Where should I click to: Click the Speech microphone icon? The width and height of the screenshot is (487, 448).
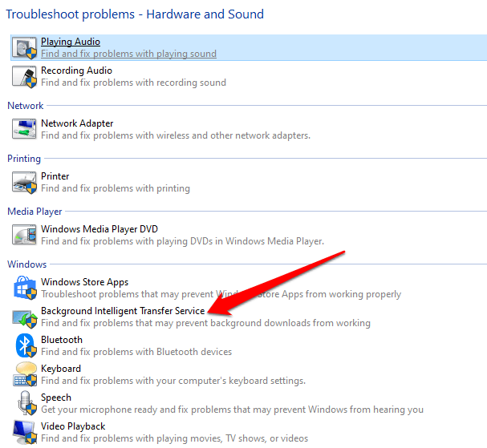click(27, 402)
